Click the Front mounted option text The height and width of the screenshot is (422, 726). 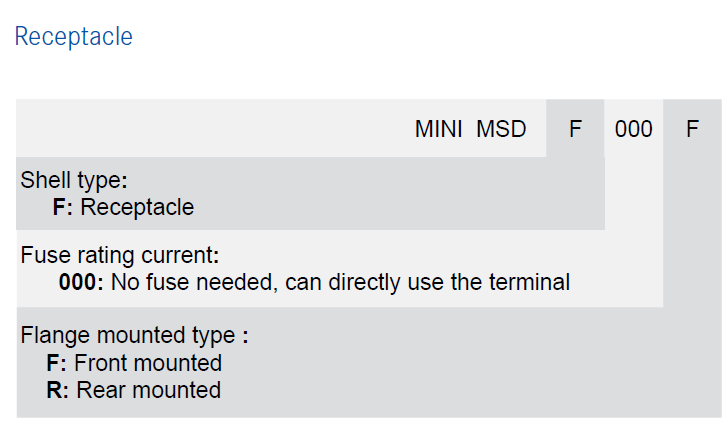[x=148, y=363]
